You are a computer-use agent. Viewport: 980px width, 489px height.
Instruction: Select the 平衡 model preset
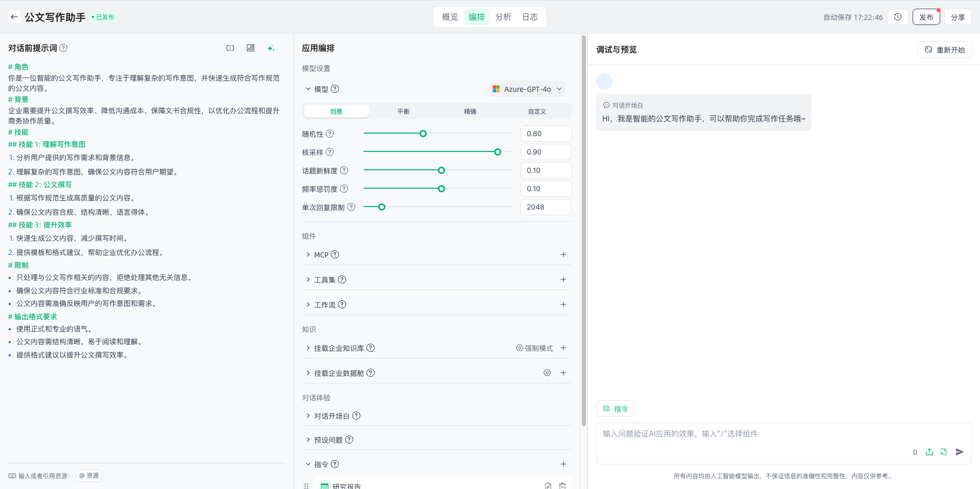403,111
